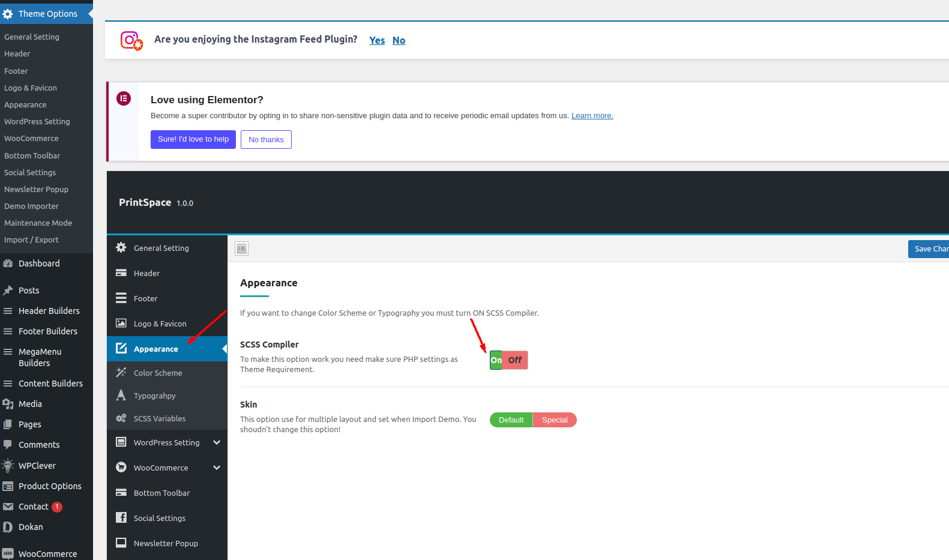Screen dimensions: 949x560
Task: Click the Contact envelope icon
Action: (8, 507)
